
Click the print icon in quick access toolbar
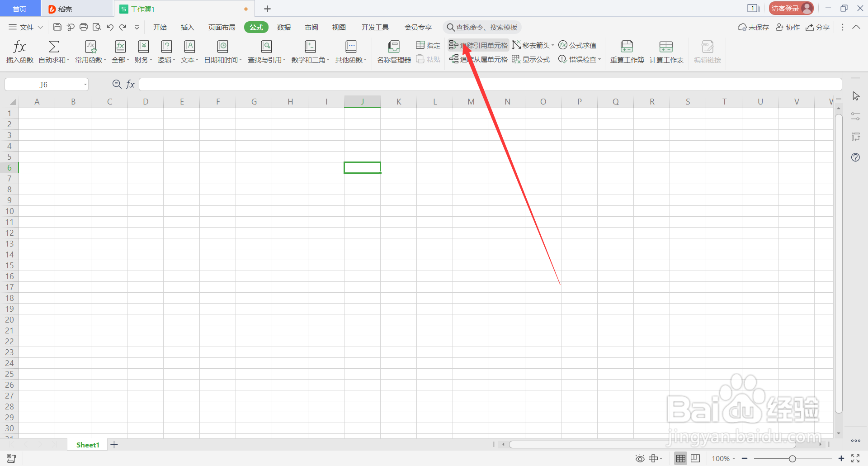[84, 27]
